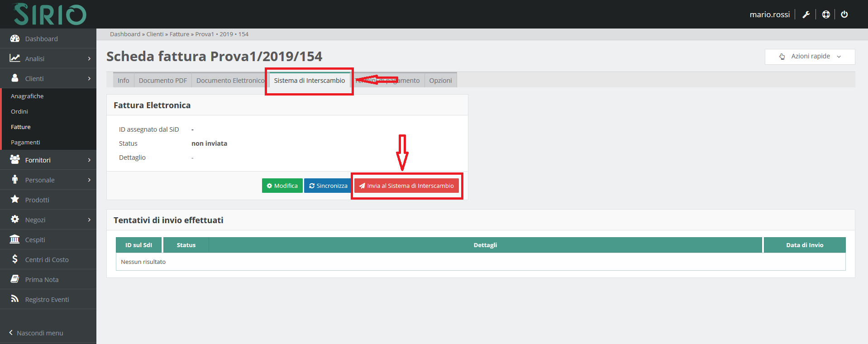Click the green Modifica button

(x=282, y=186)
